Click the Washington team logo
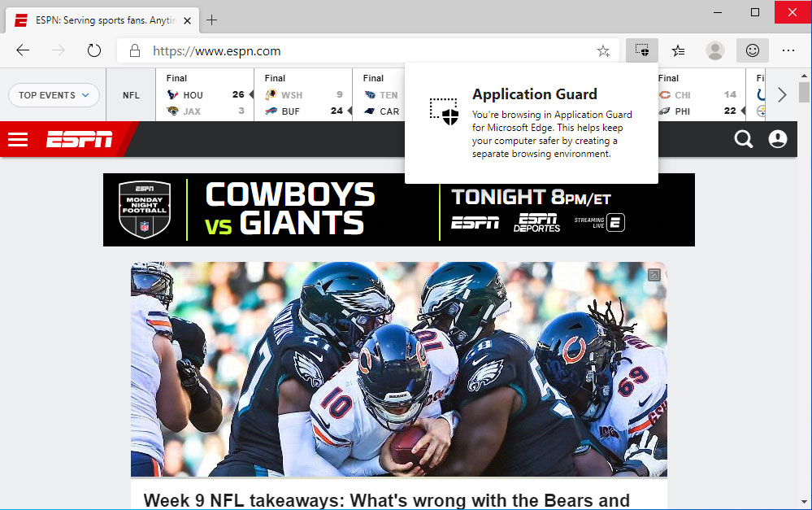 (x=271, y=95)
